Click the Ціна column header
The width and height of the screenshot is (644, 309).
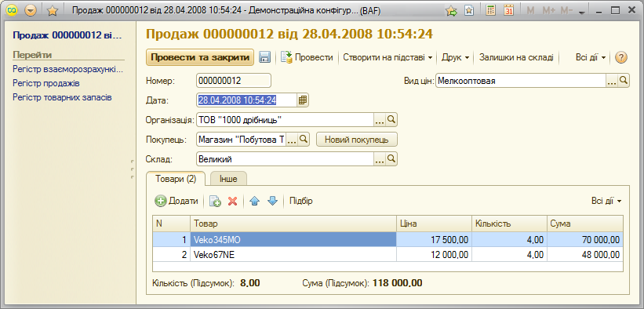(x=434, y=224)
